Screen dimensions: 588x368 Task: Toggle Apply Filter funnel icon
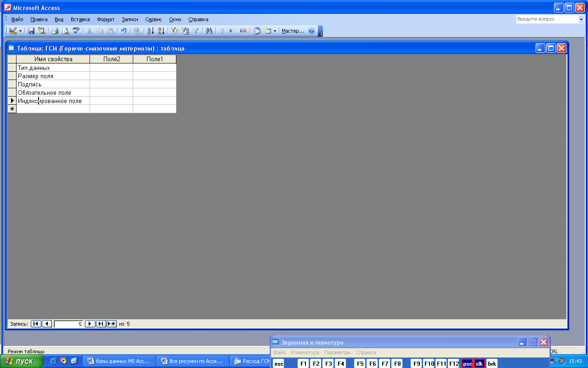point(196,31)
